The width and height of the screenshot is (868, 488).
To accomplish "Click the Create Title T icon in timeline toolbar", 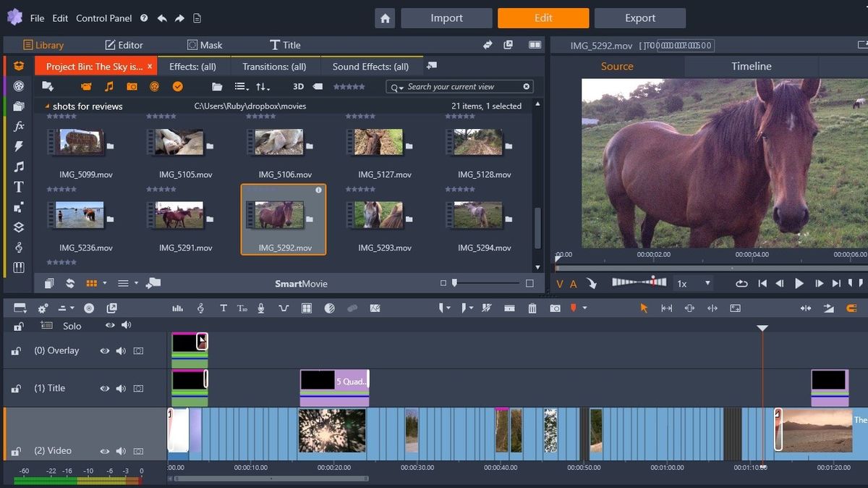I will pos(224,308).
